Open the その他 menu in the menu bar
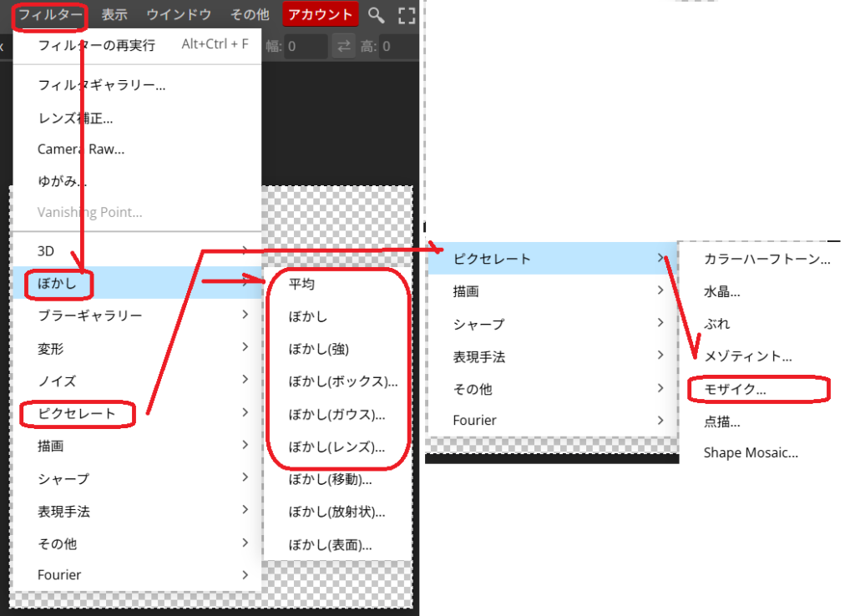855x616 pixels. tap(250, 15)
